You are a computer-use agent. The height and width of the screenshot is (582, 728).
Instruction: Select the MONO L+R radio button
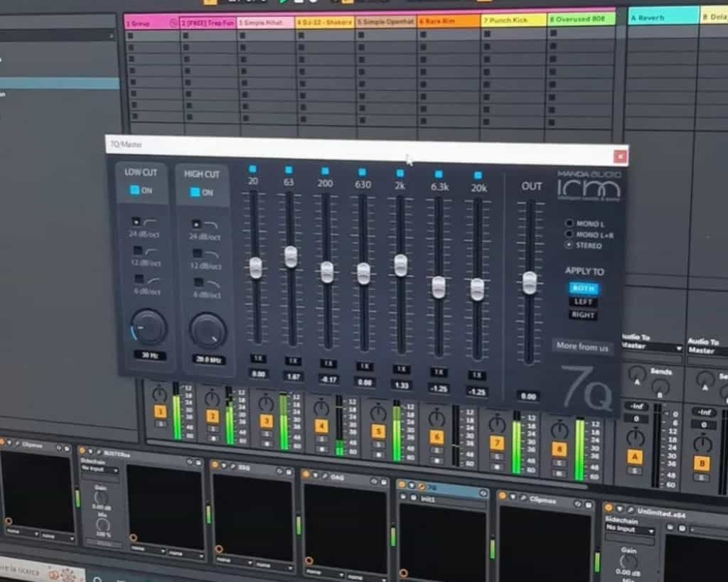pos(568,233)
